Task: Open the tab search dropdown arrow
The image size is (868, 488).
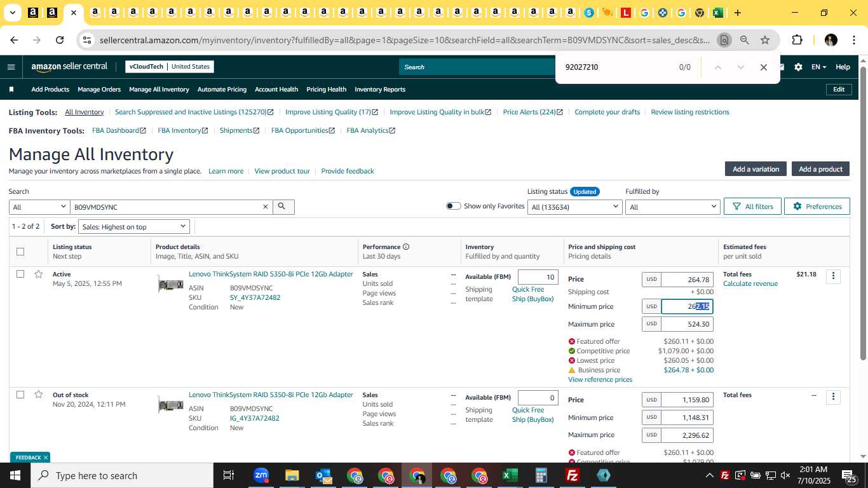Action: [x=12, y=13]
